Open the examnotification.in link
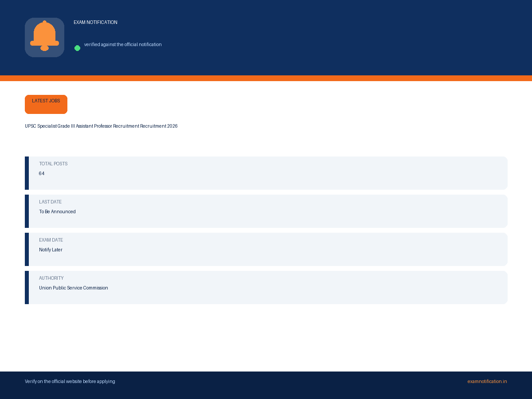Image resolution: width=532 pixels, height=399 pixels. point(487,381)
